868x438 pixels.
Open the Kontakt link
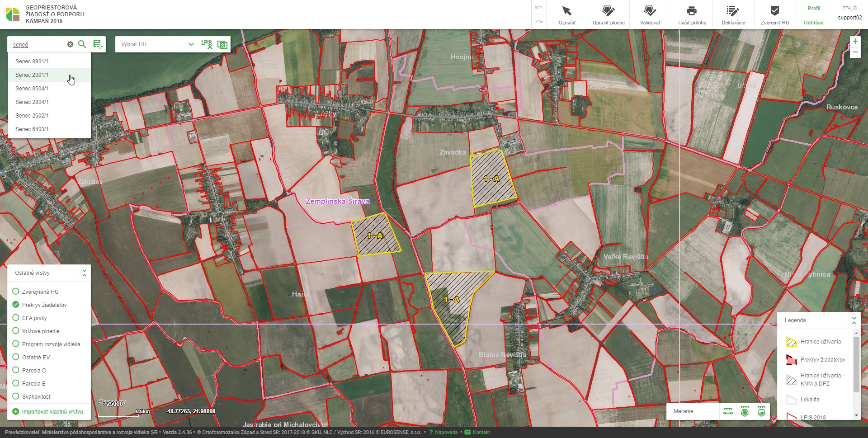coord(481,432)
